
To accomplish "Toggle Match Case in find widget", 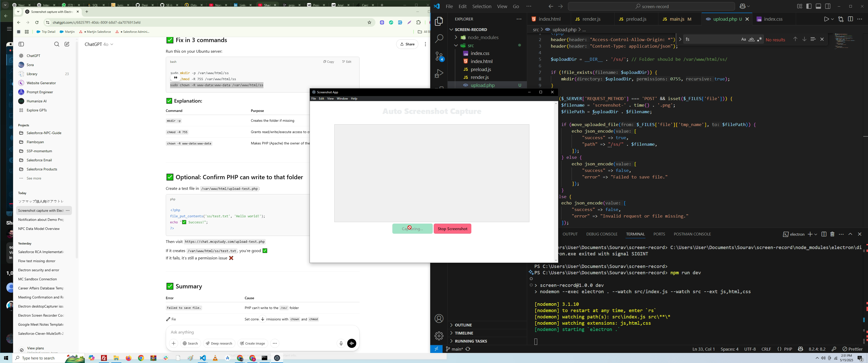I will point(743,39).
